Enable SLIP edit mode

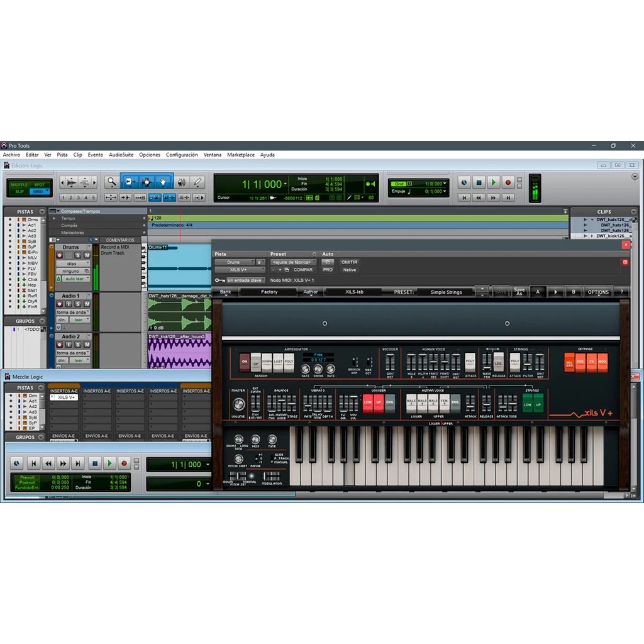coord(19,191)
